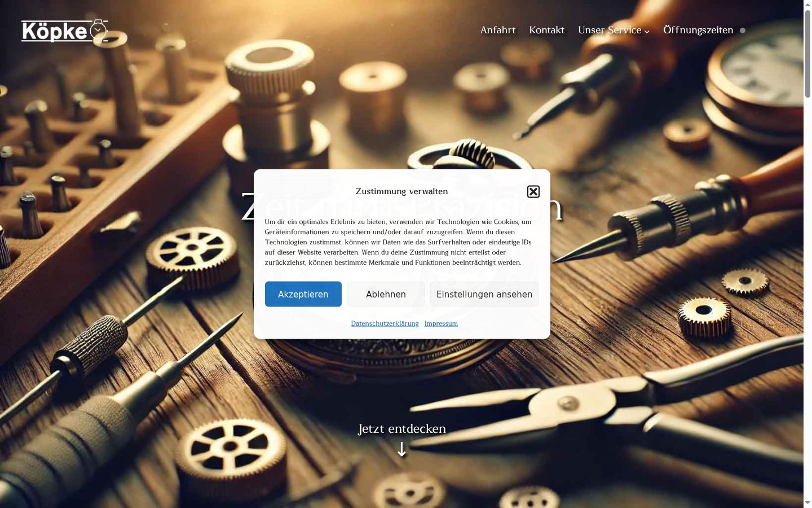Image resolution: width=812 pixels, height=508 pixels.
Task: Click the scrollbar down arrow
Action: [807, 503]
